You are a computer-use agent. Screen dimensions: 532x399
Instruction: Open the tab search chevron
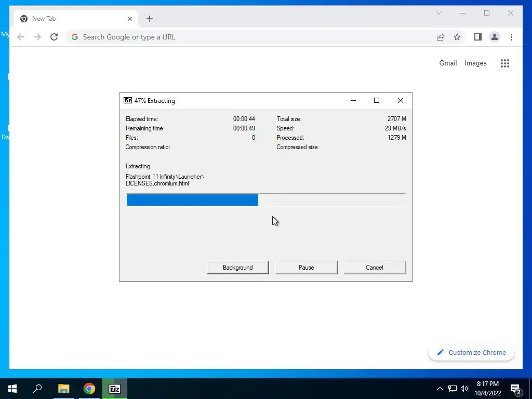438,13
